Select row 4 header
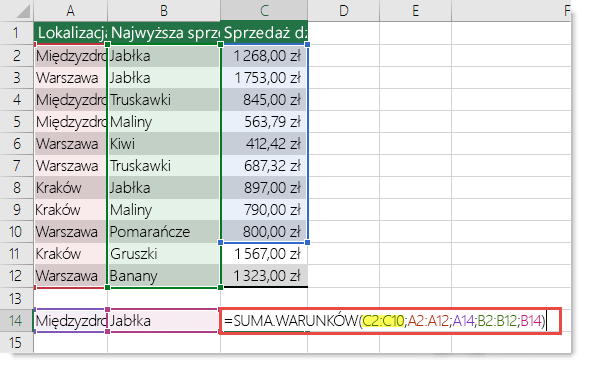Screen dimensions: 598x368 pos(16,100)
